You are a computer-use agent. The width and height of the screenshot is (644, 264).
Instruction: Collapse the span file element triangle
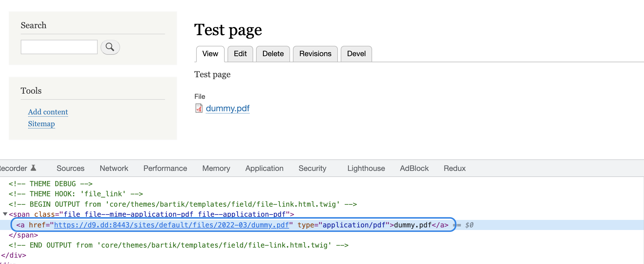tap(5, 214)
